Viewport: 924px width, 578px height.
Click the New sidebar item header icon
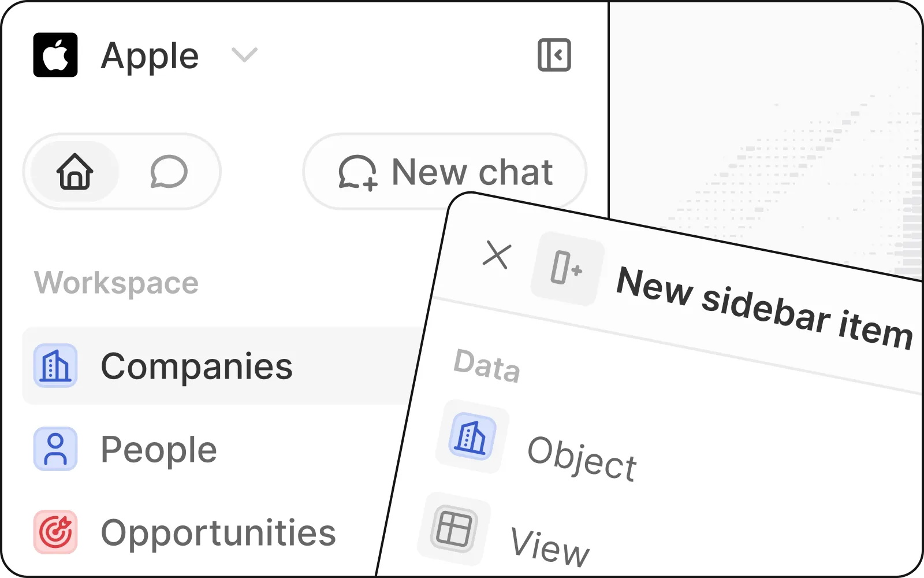point(567,269)
